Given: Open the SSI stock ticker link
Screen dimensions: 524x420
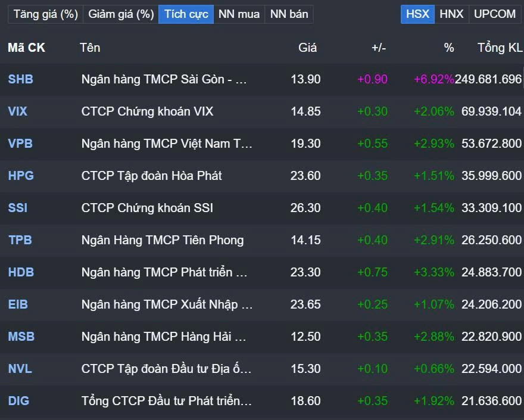Looking at the screenshot, I should coord(18,208).
